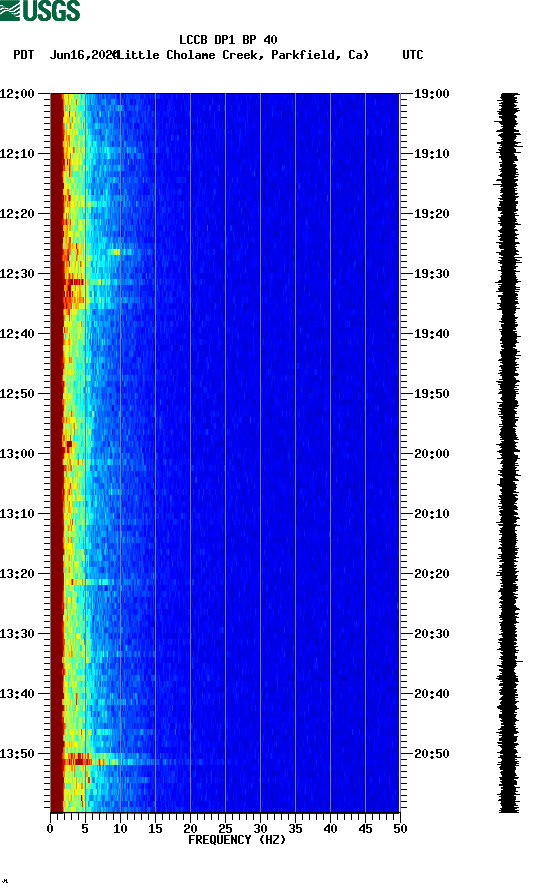Click the "20:20" UTC time label
Screen dimensions: 552x892
coord(431,574)
